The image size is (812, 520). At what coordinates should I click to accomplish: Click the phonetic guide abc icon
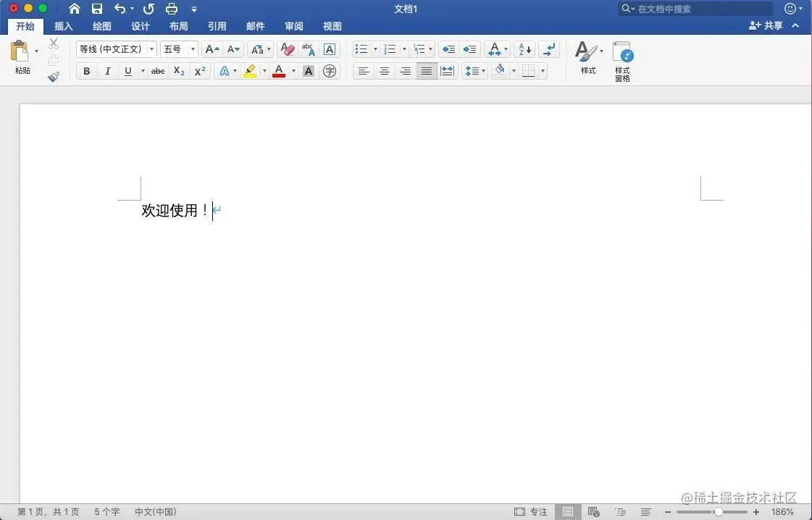308,49
